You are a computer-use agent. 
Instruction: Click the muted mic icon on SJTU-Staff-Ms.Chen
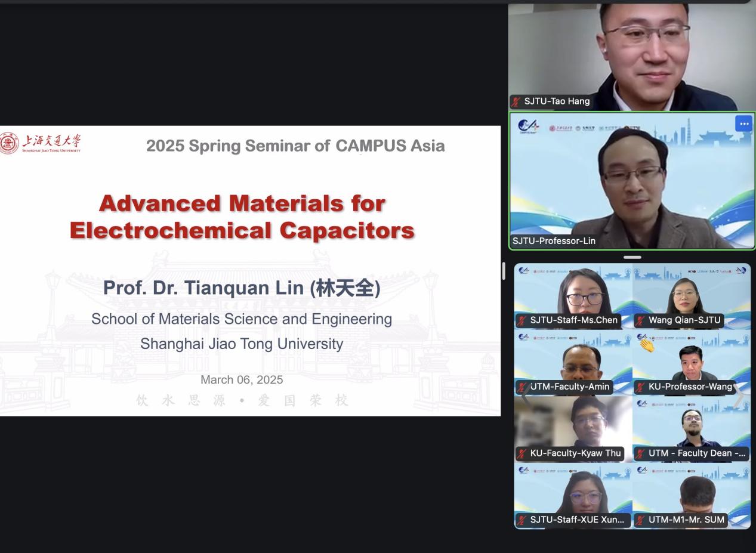(522, 320)
